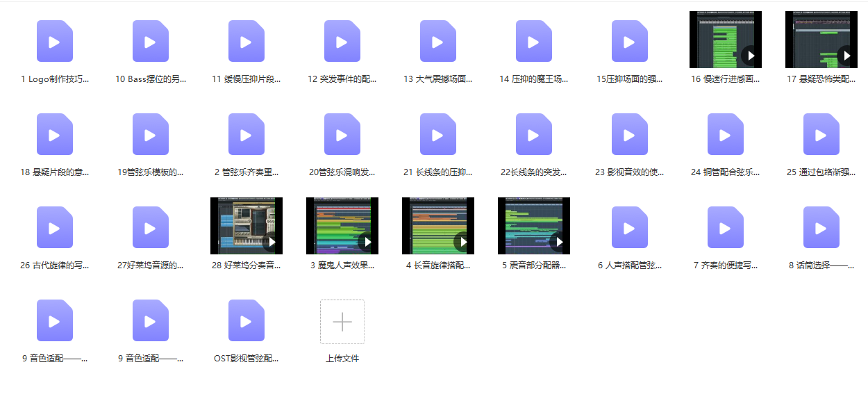Click the '24 铜管配合弦乐...' video file icon

pos(726,134)
